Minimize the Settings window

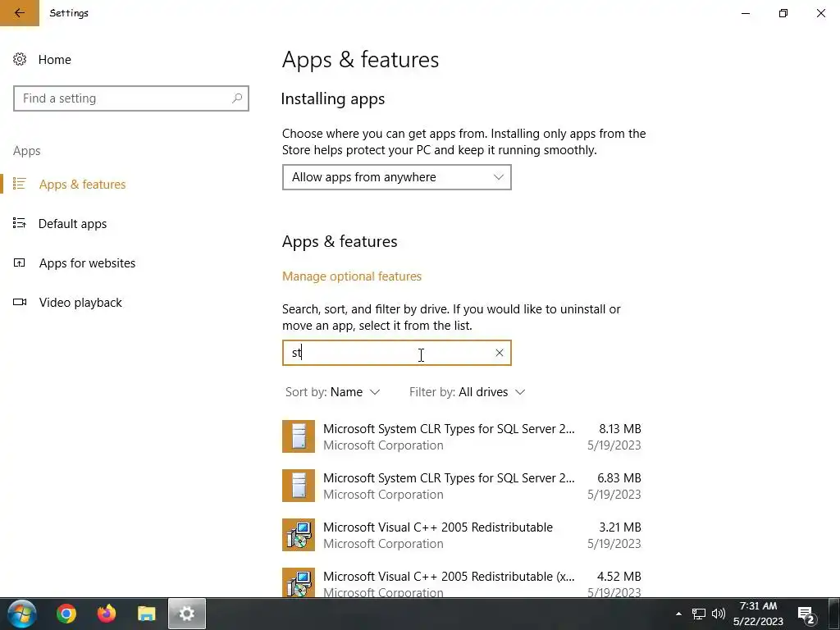pos(746,13)
